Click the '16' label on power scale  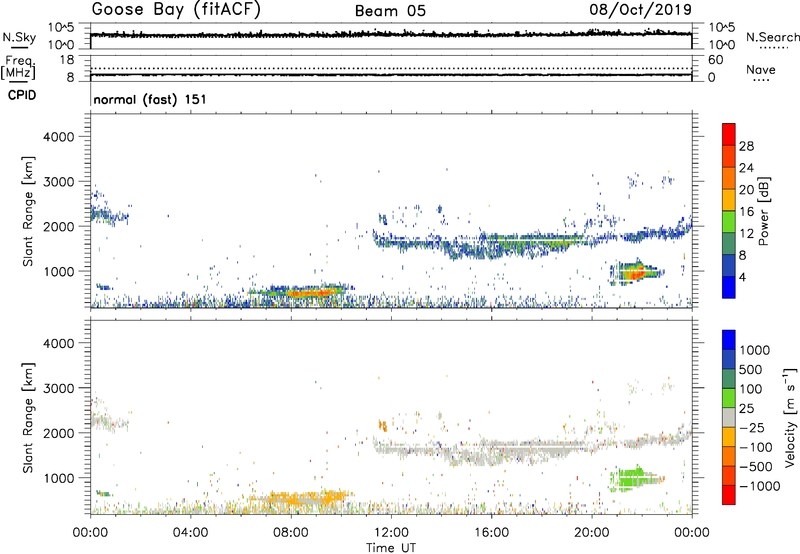[x=746, y=212]
